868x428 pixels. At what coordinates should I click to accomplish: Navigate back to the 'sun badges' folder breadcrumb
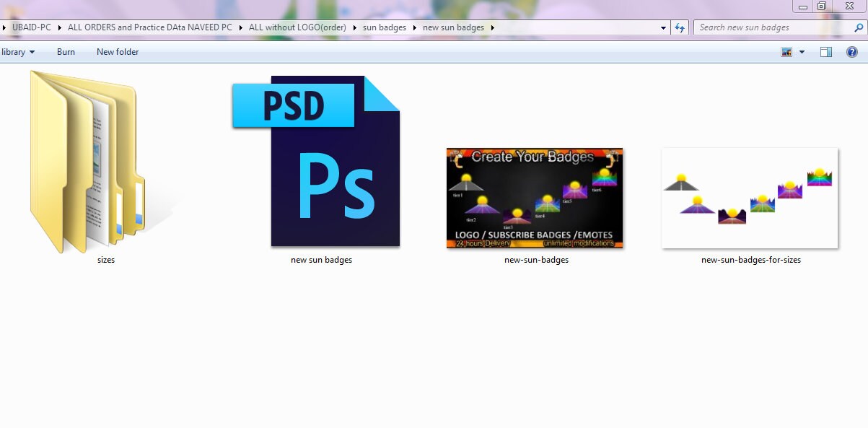click(x=384, y=27)
